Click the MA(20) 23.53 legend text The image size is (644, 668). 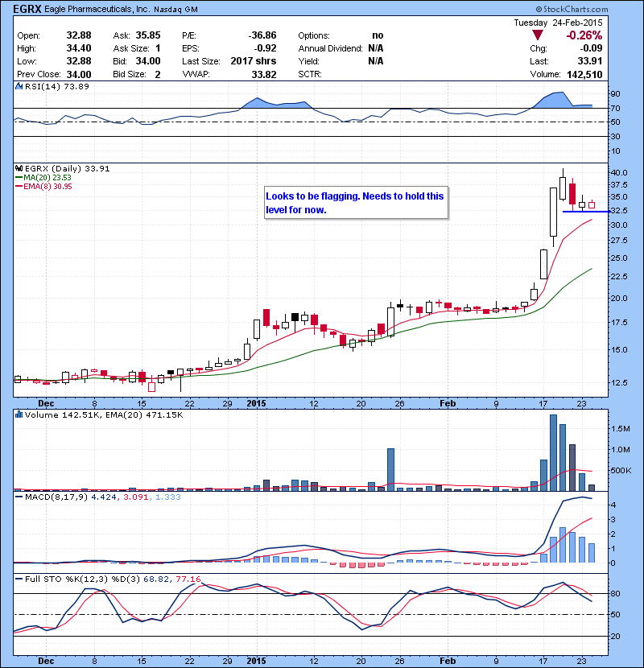coord(47,178)
